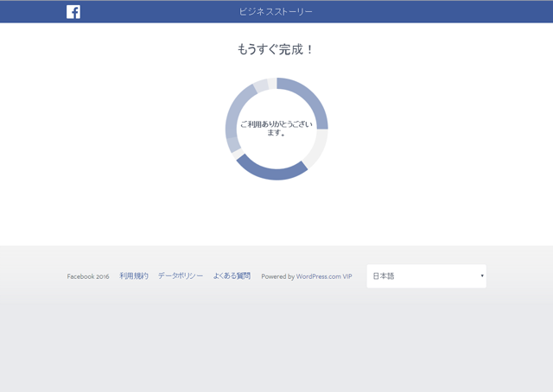The height and width of the screenshot is (392, 553).
Task: Open the データポリシー link
Action: tap(181, 276)
